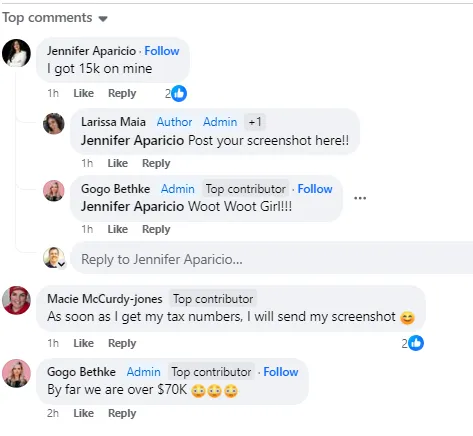Open Larissa Maia's profile avatar
The width and height of the screenshot is (473, 436).
[x=54, y=124]
